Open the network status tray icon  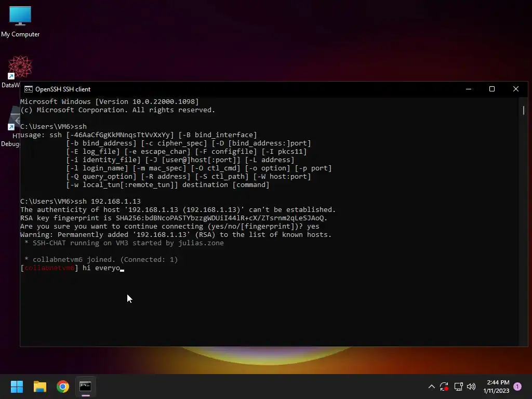(458, 387)
